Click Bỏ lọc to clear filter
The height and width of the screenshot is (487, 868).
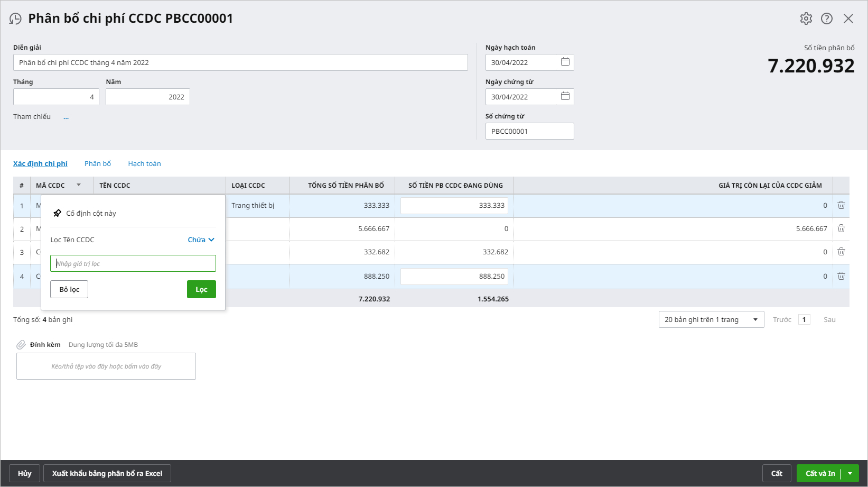pyautogui.click(x=69, y=289)
